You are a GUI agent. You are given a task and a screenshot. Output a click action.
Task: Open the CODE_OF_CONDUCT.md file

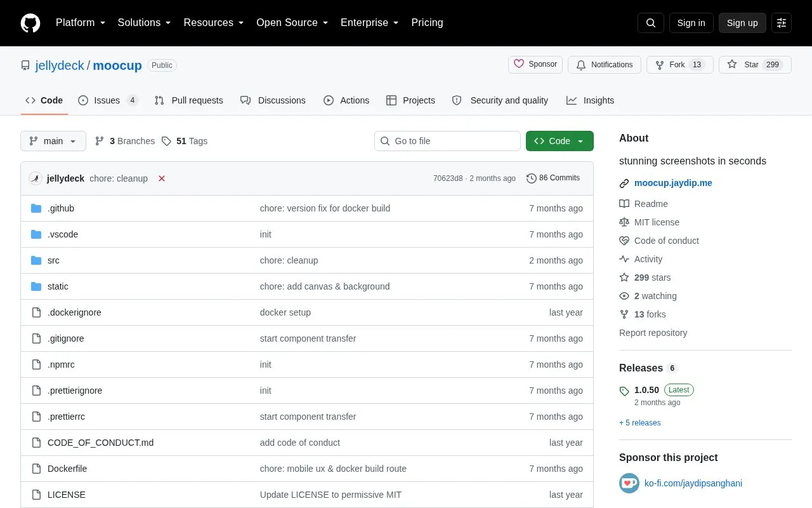[x=100, y=443]
